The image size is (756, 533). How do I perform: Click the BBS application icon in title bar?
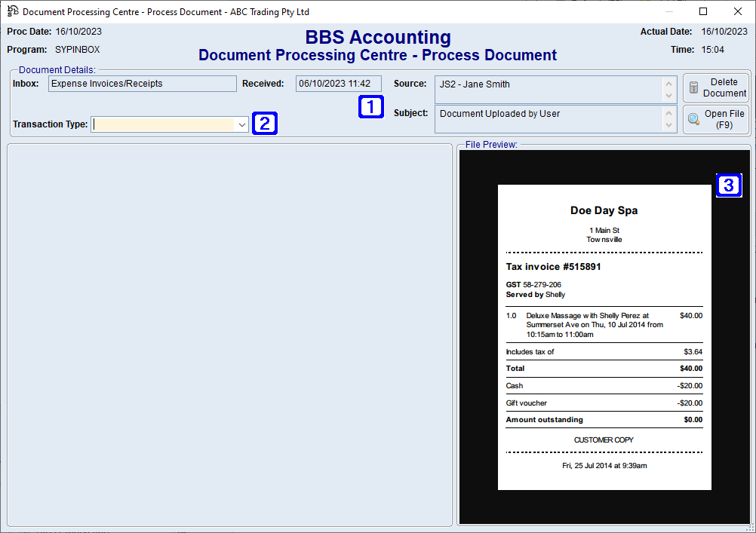(x=13, y=11)
